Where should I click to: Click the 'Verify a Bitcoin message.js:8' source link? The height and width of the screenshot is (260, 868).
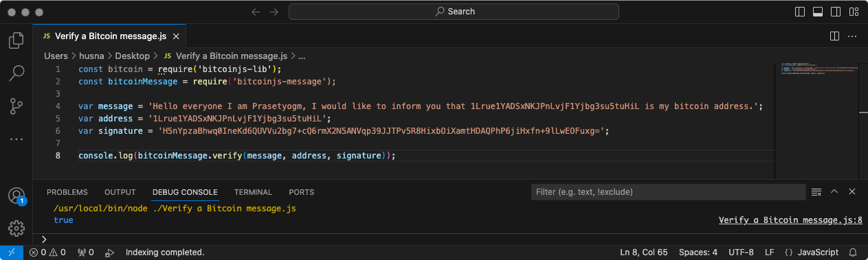[790, 220]
